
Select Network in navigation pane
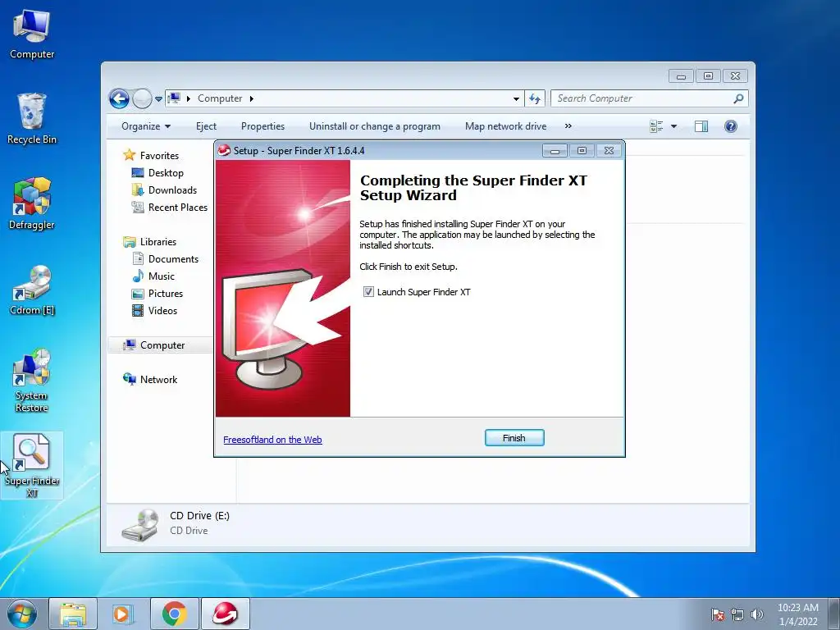[x=150, y=380]
